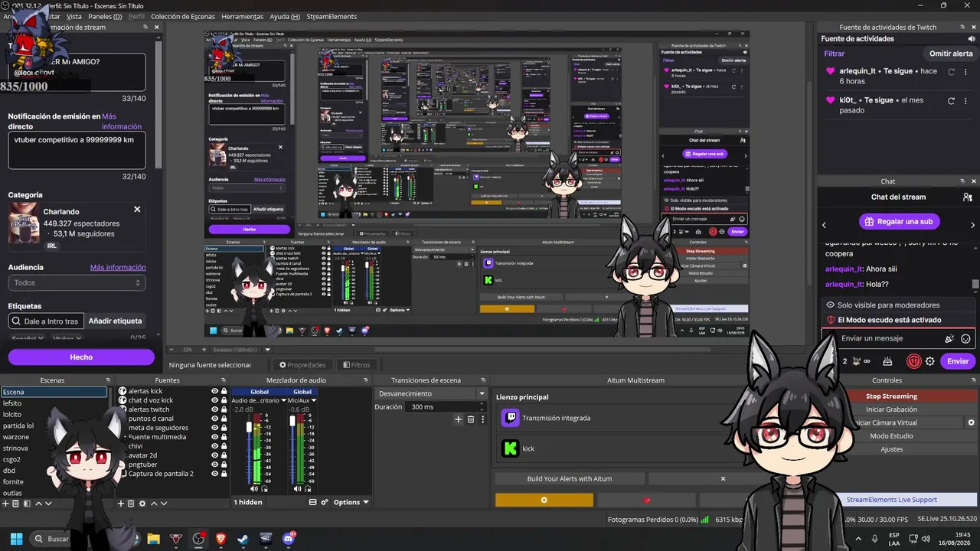This screenshot has width=980, height=551.
Task: Toggle visibility of avatar 2d source
Action: pyautogui.click(x=215, y=455)
